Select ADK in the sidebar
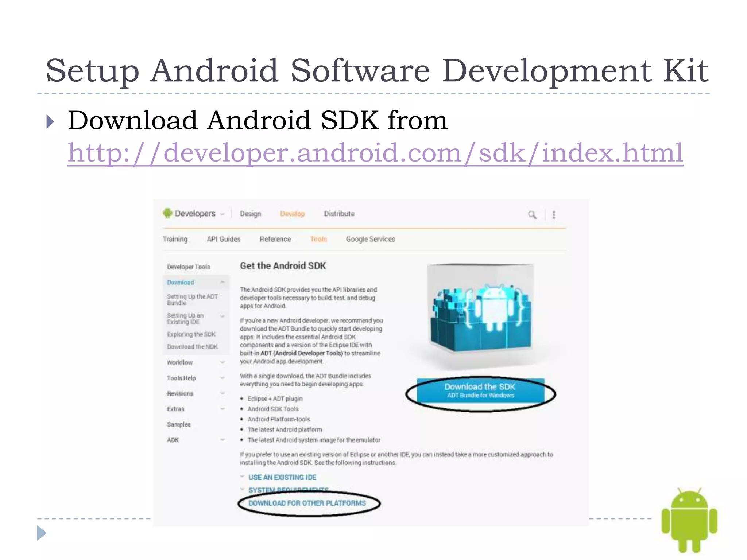Image resolution: width=747 pixels, height=560 pixels. tap(173, 440)
